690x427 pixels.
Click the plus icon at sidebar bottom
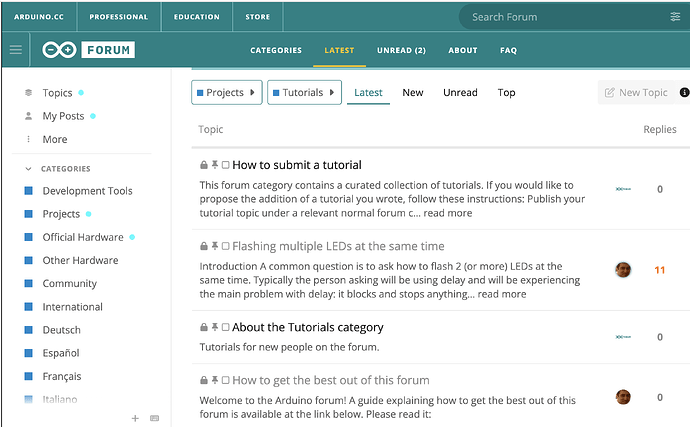tap(135, 418)
